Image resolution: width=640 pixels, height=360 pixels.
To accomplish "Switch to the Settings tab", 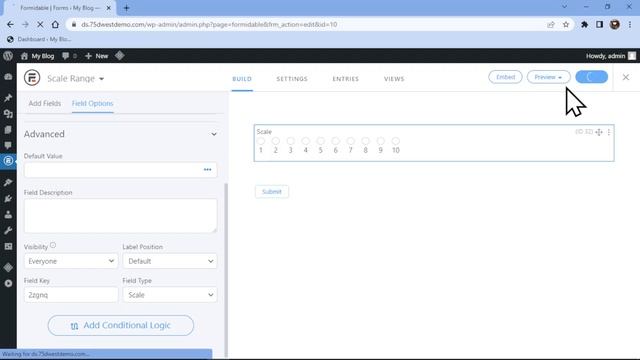I will [292, 79].
